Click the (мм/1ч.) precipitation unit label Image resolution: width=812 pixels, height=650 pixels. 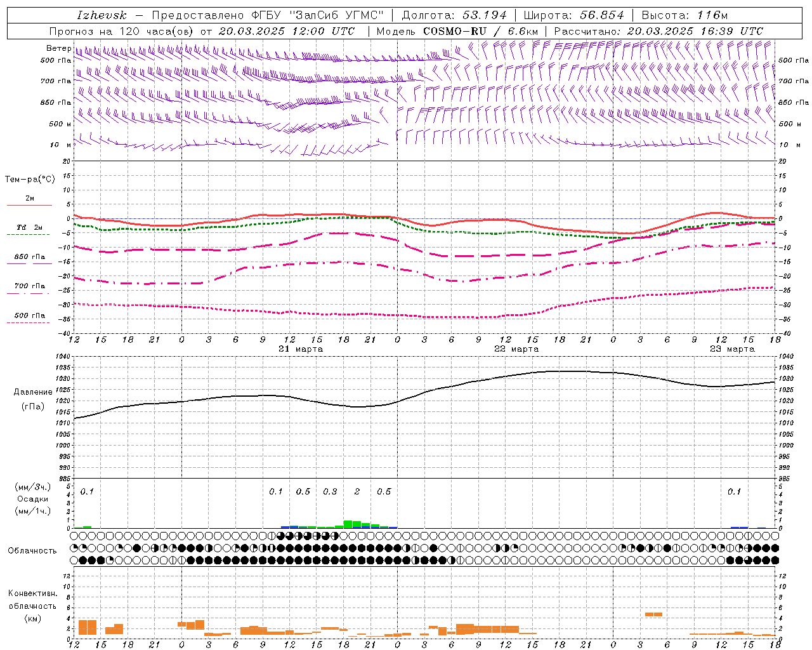32,511
